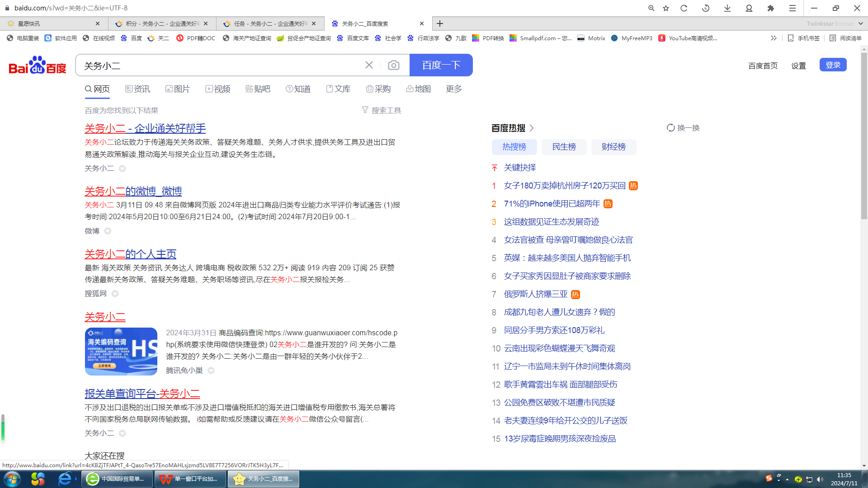Open the browser hamburger menu
The height and width of the screenshot is (488, 868).
pyautogui.click(x=793, y=8)
